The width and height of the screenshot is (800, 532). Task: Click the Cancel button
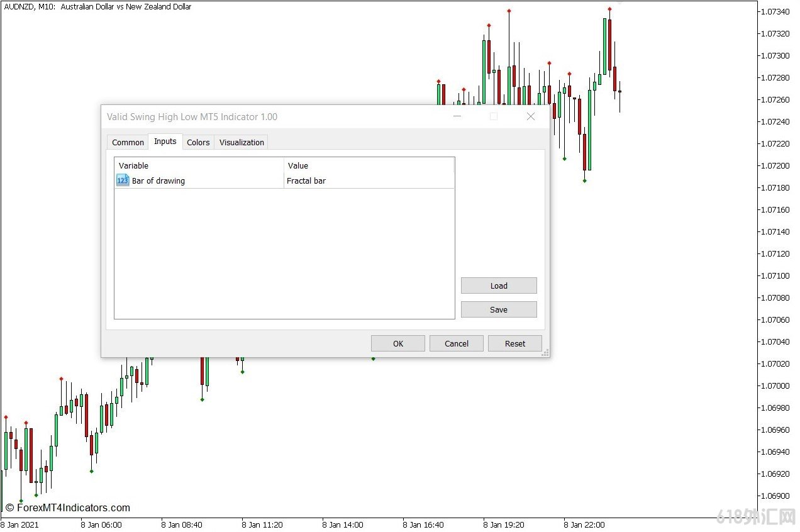click(457, 343)
